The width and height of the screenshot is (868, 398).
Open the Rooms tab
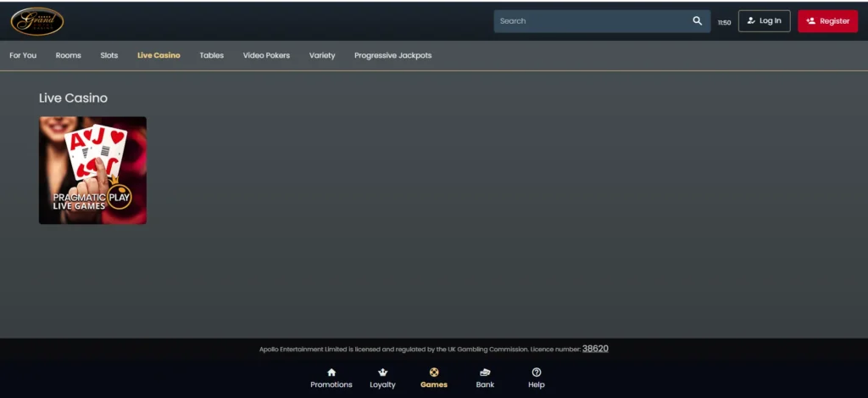(x=68, y=55)
